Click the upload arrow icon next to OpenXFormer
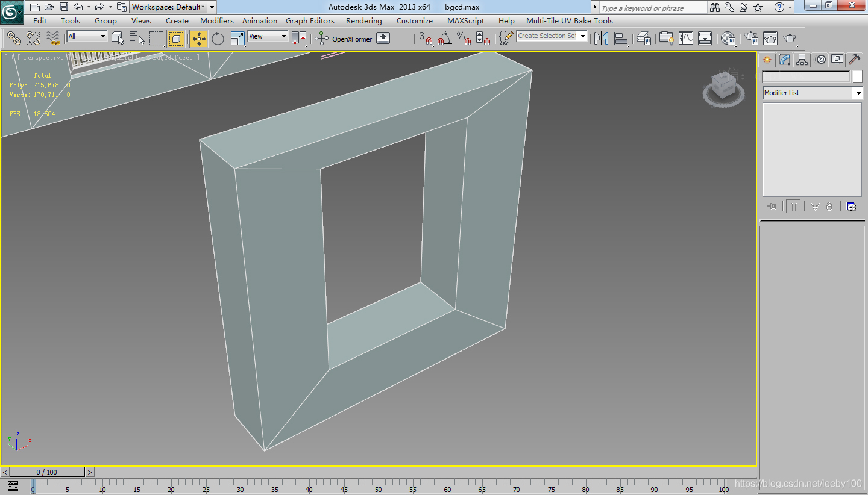The image size is (868, 495). click(383, 38)
